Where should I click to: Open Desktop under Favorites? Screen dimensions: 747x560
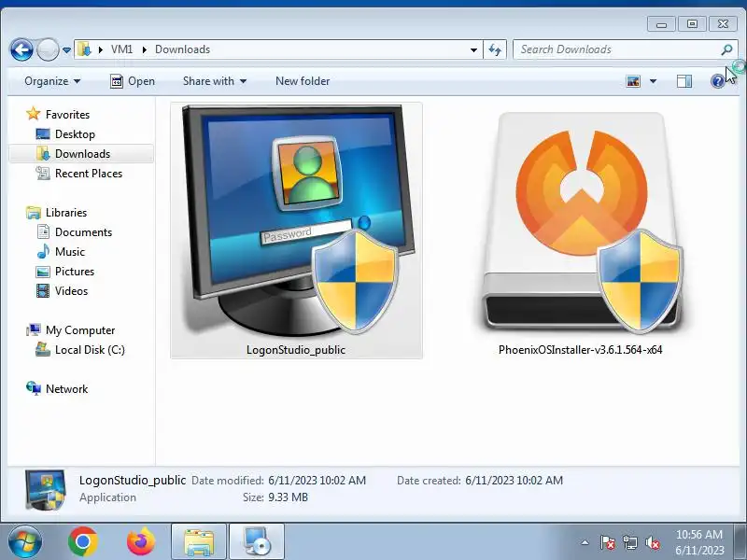[x=75, y=134]
